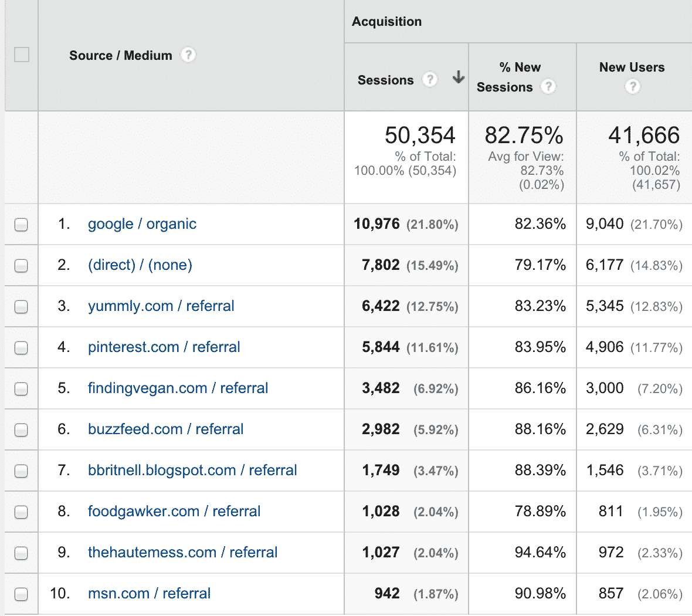Click findingvegan % new sessions 86.16%
Image resolution: width=692 pixels, height=616 pixels.
tap(540, 388)
